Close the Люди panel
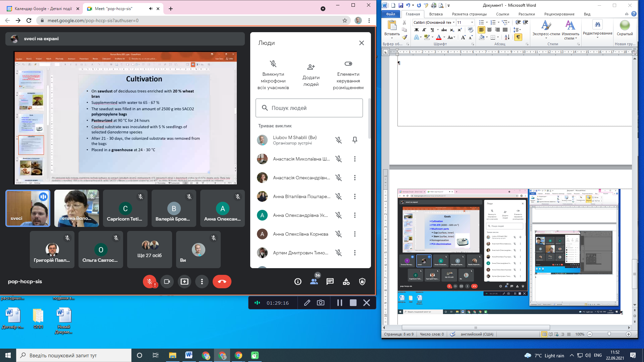This screenshot has width=644, height=362. coord(362,43)
